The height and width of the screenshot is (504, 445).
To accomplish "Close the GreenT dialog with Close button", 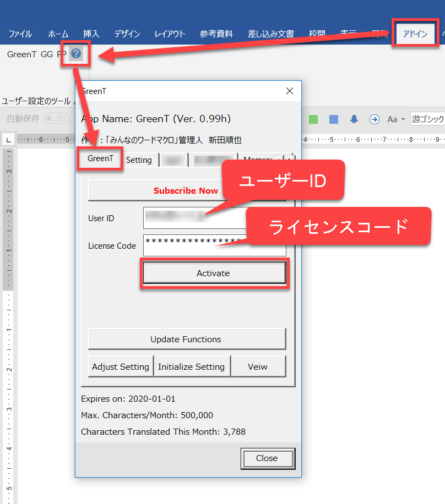I will point(267,458).
